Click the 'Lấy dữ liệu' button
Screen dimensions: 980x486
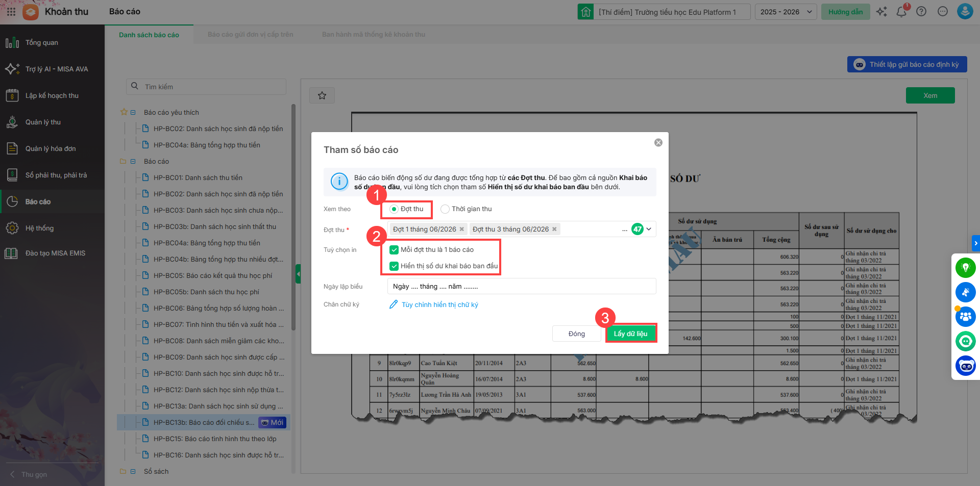click(x=630, y=334)
